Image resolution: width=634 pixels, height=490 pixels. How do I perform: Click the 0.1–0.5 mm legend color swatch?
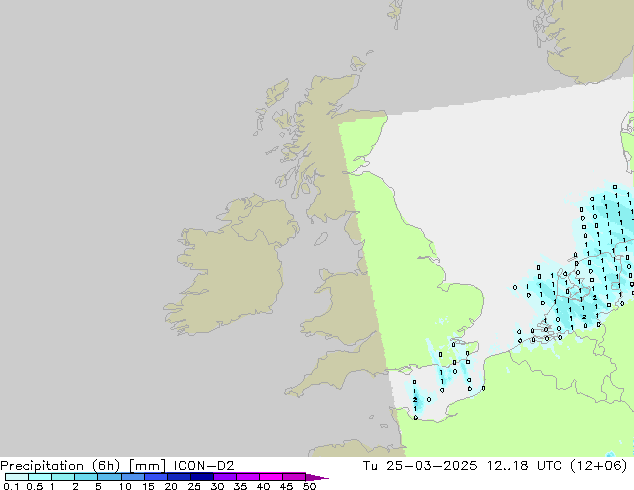17,477
